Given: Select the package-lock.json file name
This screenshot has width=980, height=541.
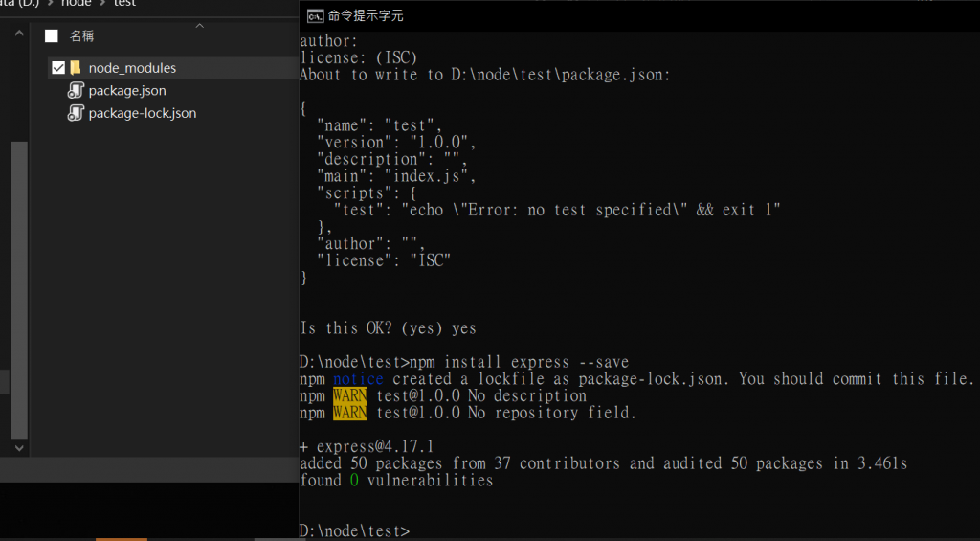Looking at the screenshot, I should (143, 113).
